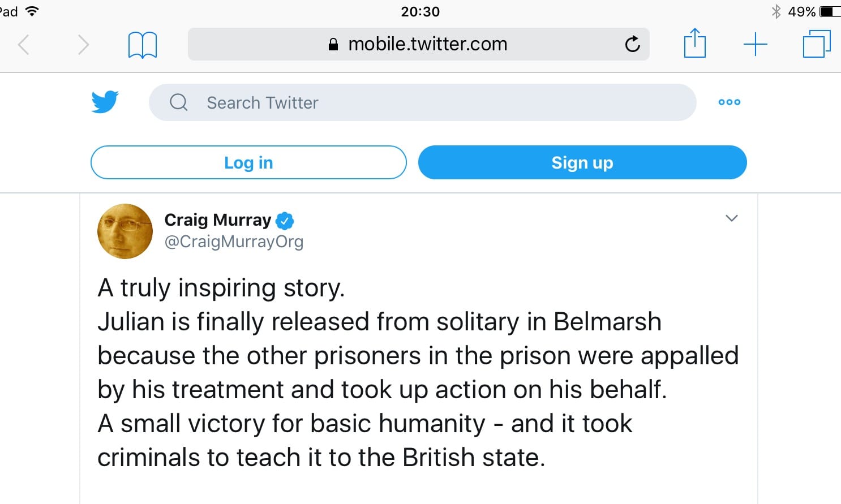This screenshot has width=841, height=504.
Task: Click the Craig Murray display name
Action: pyautogui.click(x=217, y=220)
